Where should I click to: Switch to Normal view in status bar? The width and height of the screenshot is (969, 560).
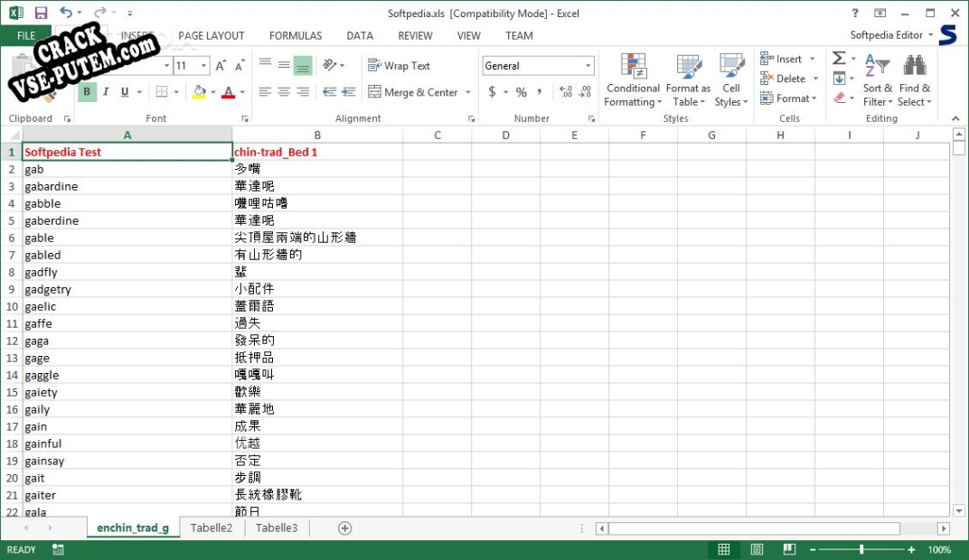(x=724, y=549)
